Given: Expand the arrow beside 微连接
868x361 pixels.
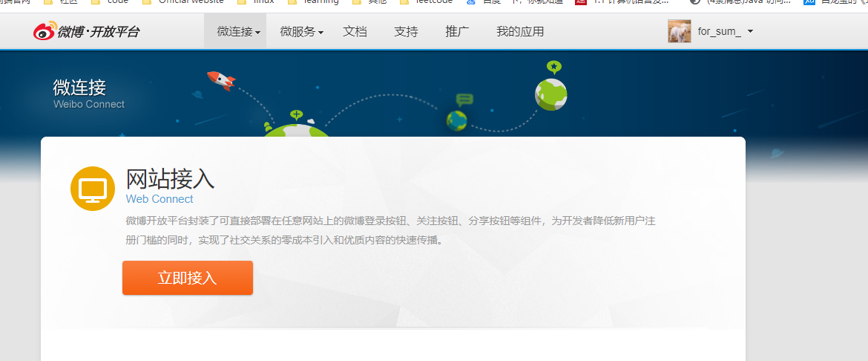Looking at the screenshot, I should point(258,33).
